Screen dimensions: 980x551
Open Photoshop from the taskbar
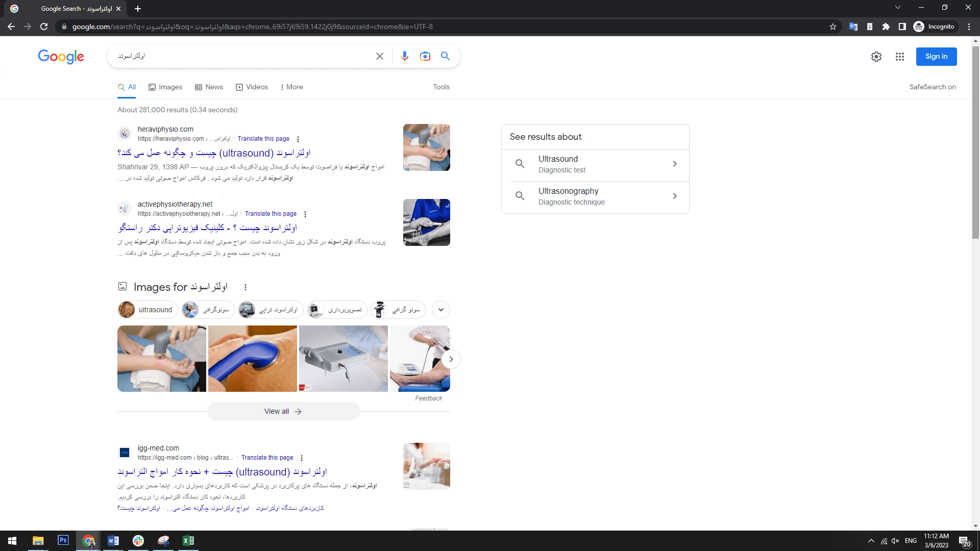pyautogui.click(x=63, y=540)
